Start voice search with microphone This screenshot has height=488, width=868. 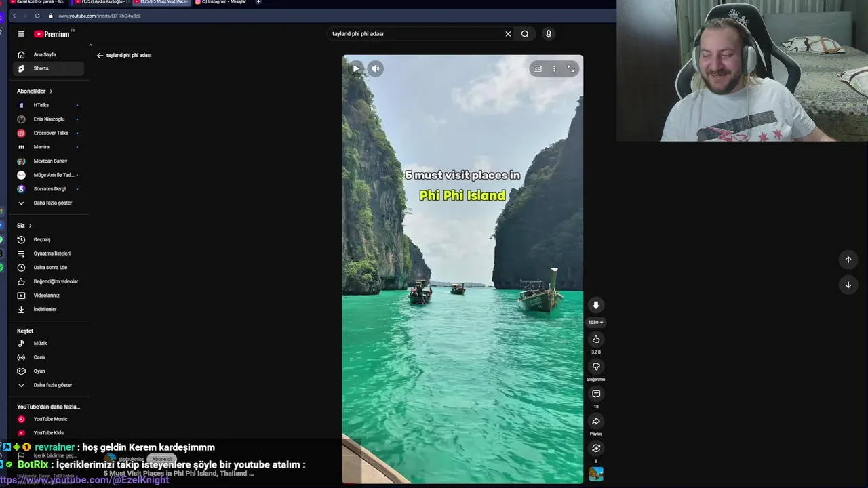[549, 34]
